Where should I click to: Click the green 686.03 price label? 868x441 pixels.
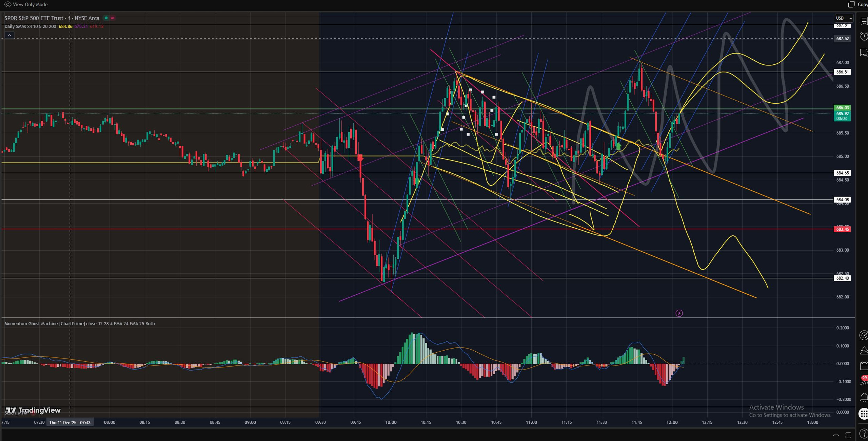point(842,108)
